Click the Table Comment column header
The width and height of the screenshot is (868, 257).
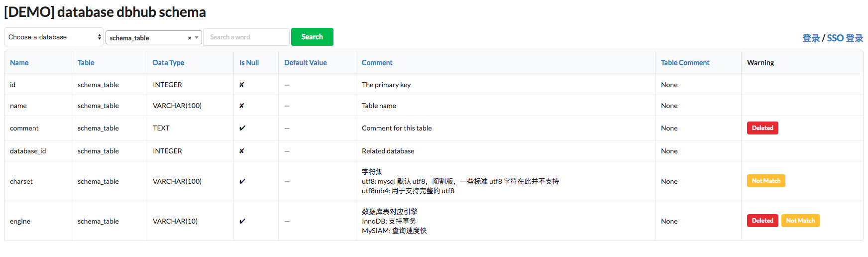[685, 63]
